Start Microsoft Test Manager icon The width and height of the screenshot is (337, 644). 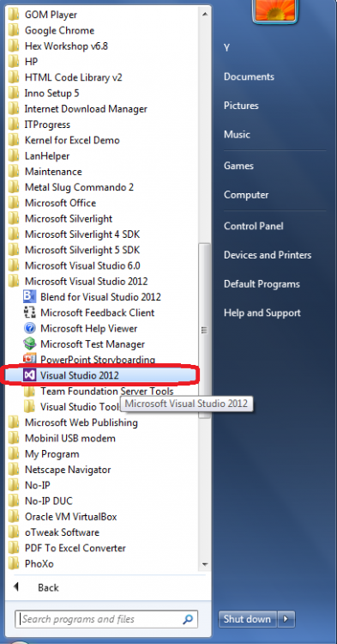click(x=29, y=343)
